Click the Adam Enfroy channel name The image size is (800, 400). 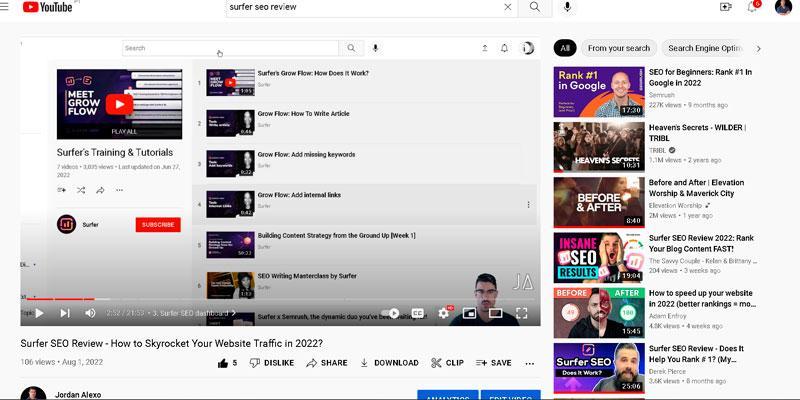667,316
